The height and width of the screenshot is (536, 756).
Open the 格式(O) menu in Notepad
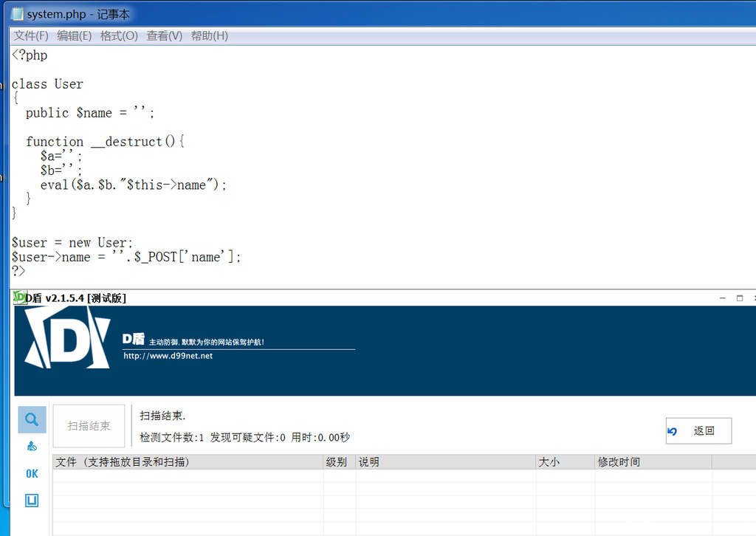[119, 35]
